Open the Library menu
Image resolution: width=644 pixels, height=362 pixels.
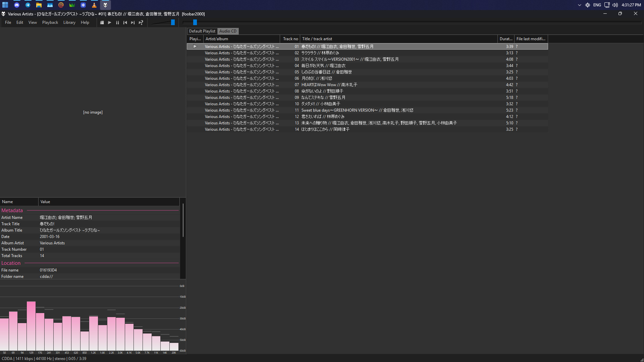tap(69, 22)
